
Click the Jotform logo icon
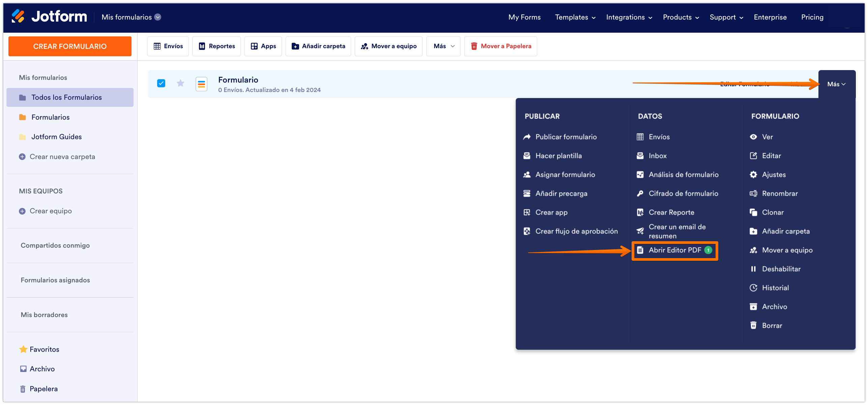(18, 16)
